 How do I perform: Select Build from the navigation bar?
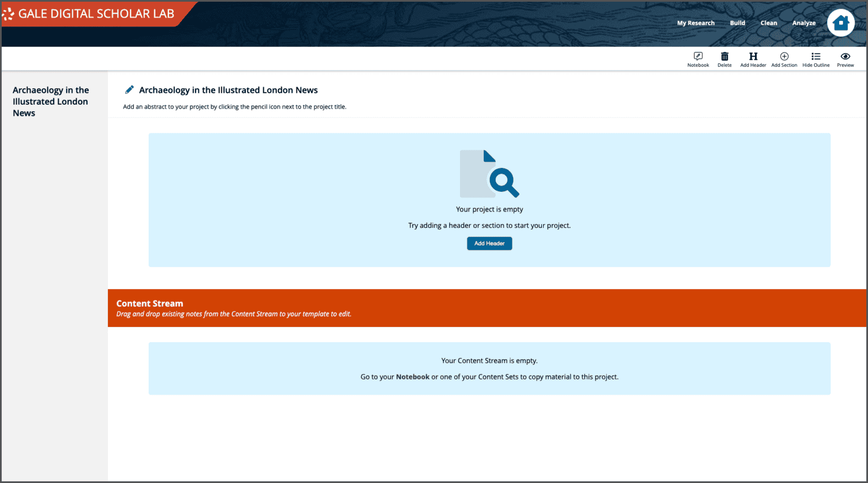tap(737, 23)
